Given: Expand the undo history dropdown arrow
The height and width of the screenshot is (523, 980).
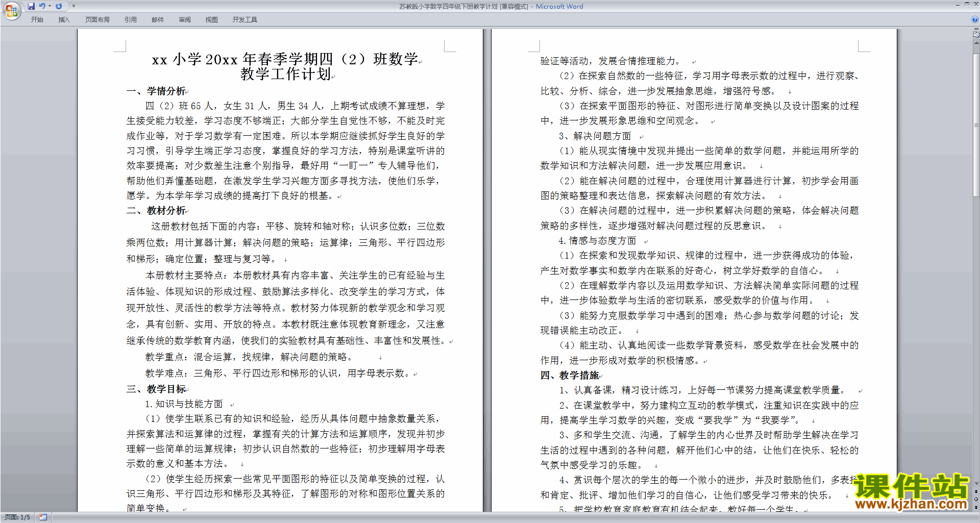Looking at the screenshot, I should (x=50, y=6).
